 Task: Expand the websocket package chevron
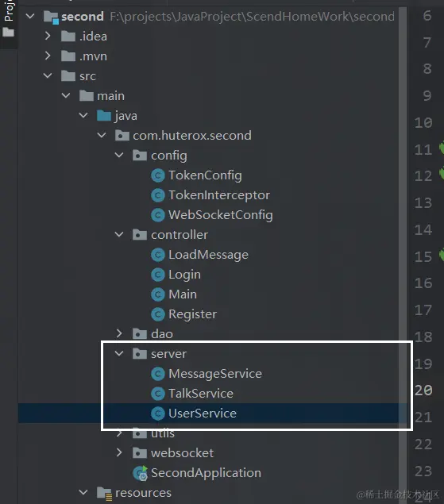(119, 452)
